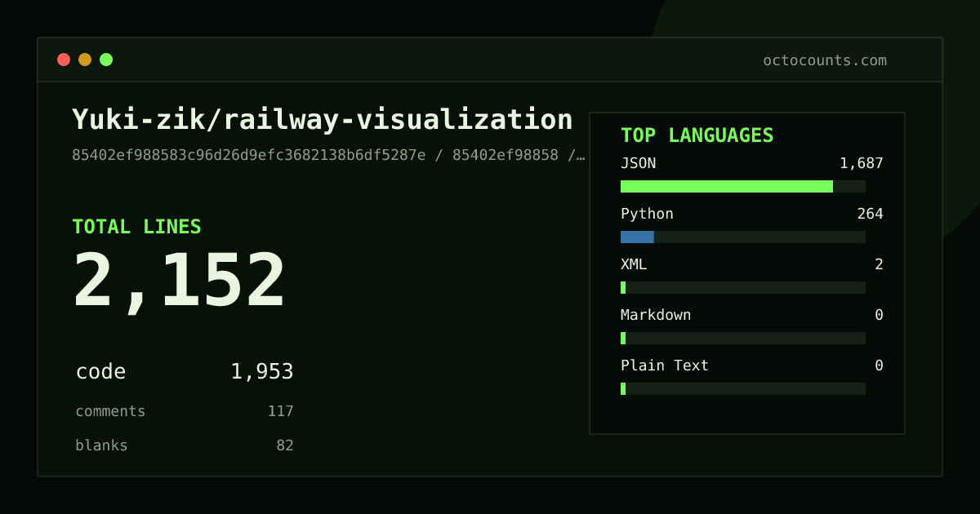Click the TOTAL LINES heading
This screenshot has width=980, height=514.
(x=136, y=227)
